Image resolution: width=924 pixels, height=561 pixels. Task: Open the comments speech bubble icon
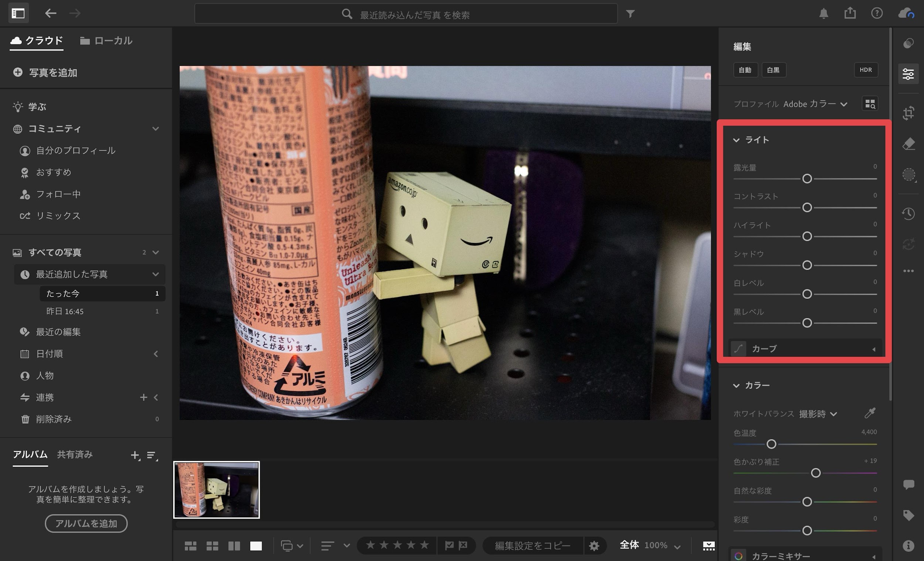[x=908, y=485]
